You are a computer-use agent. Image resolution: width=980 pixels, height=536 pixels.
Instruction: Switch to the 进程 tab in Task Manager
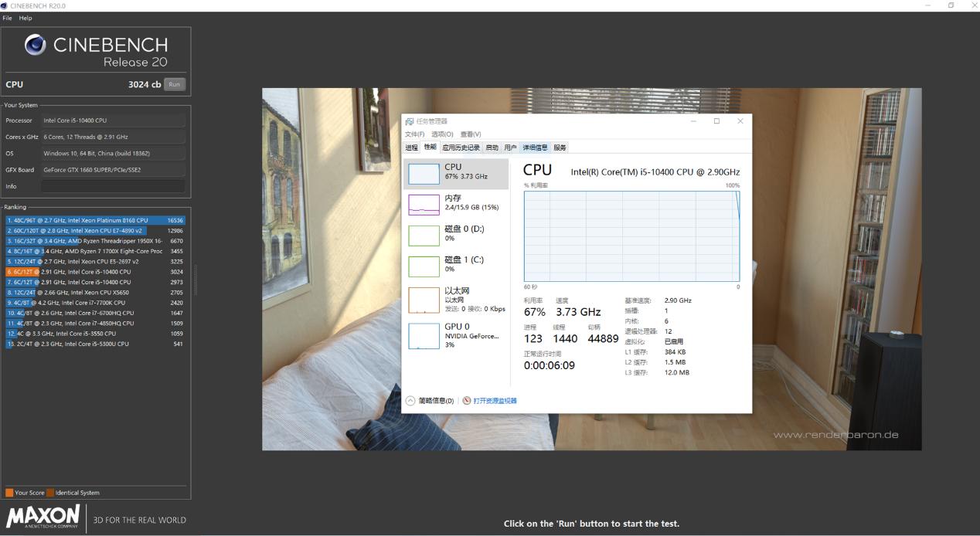411,148
